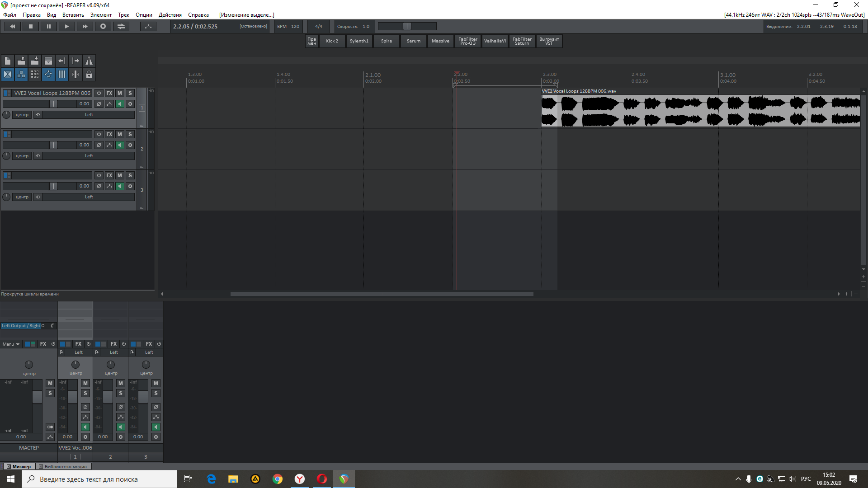Click the Project Settings toolbar icon
The height and width of the screenshot is (488, 868).
point(48,61)
